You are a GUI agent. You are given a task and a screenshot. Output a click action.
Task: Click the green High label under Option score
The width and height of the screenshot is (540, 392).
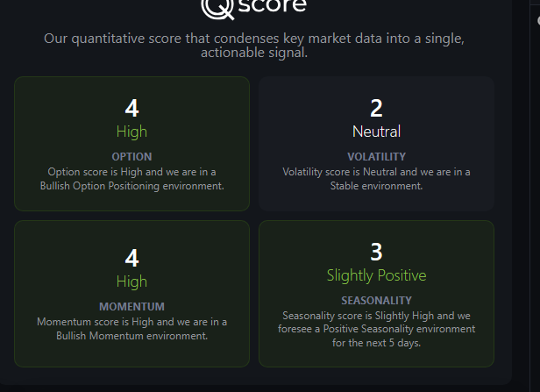131,132
